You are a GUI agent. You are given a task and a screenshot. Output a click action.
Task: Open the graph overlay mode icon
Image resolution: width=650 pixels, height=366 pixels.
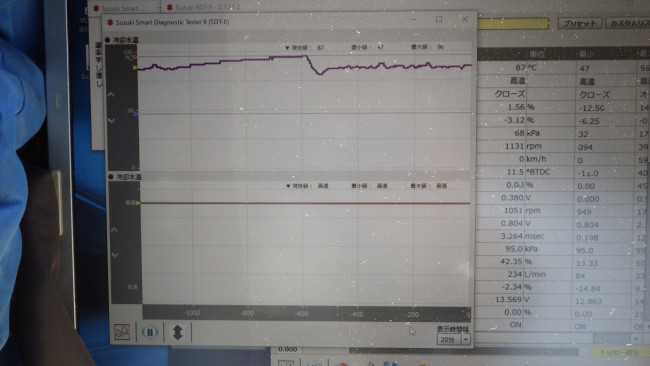pos(122,332)
